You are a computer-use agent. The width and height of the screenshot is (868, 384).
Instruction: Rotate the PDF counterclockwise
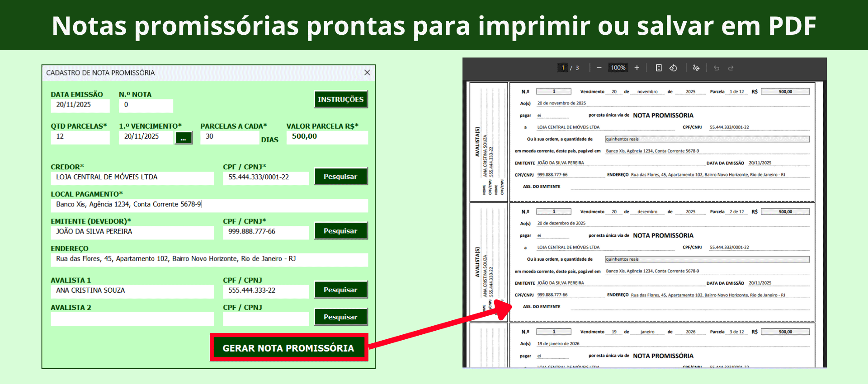(673, 68)
